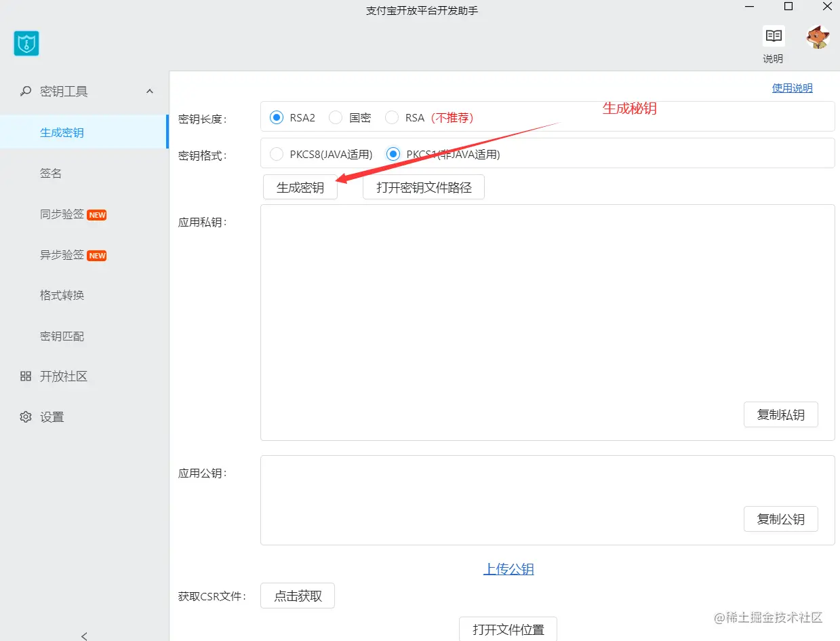Select RSA (不推荐) radio option
The height and width of the screenshot is (641, 840).
point(392,117)
